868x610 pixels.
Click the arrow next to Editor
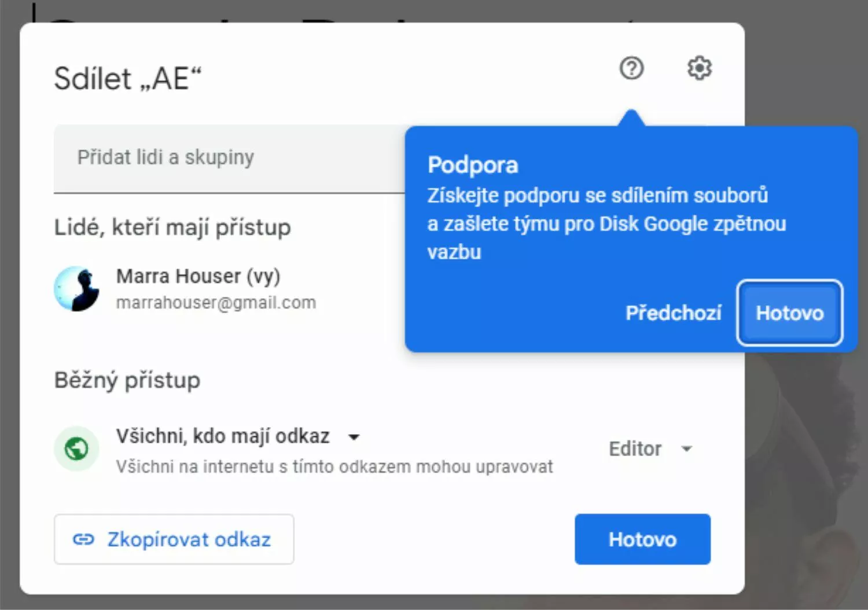687,449
